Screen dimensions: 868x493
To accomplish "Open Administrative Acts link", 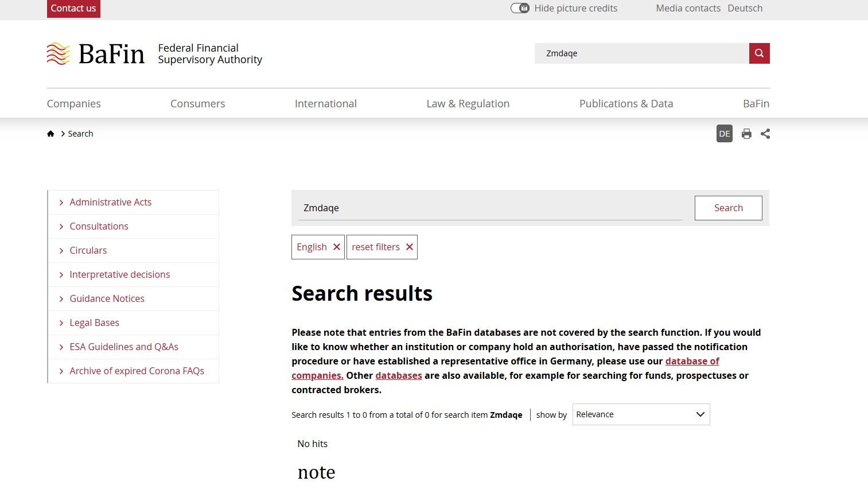I will [x=111, y=202].
